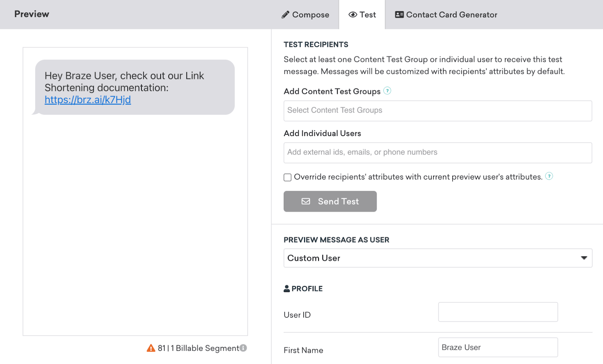Screen dimensions: 603x364
Task: Open the Select Content Test Groups selector
Action: (x=437, y=111)
